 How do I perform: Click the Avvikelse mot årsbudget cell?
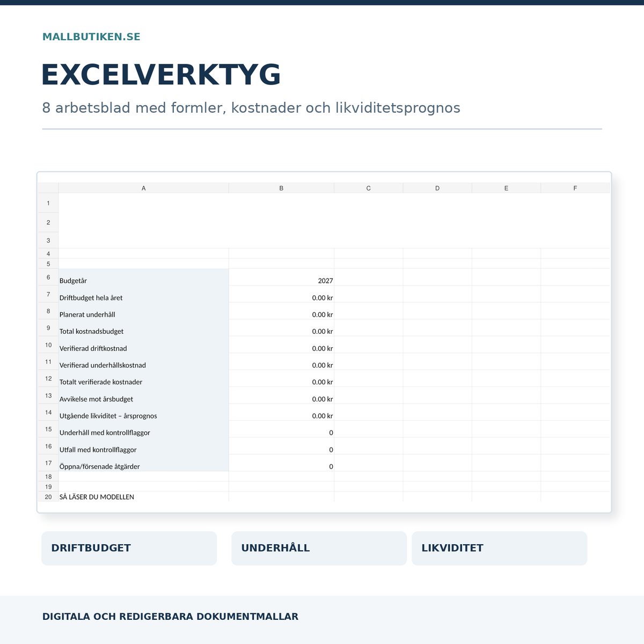click(x=143, y=396)
